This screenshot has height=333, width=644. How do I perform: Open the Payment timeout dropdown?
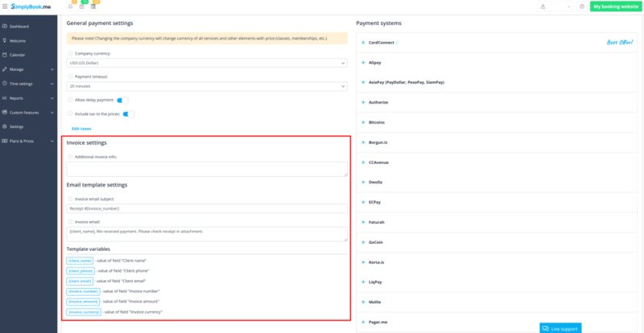point(208,85)
